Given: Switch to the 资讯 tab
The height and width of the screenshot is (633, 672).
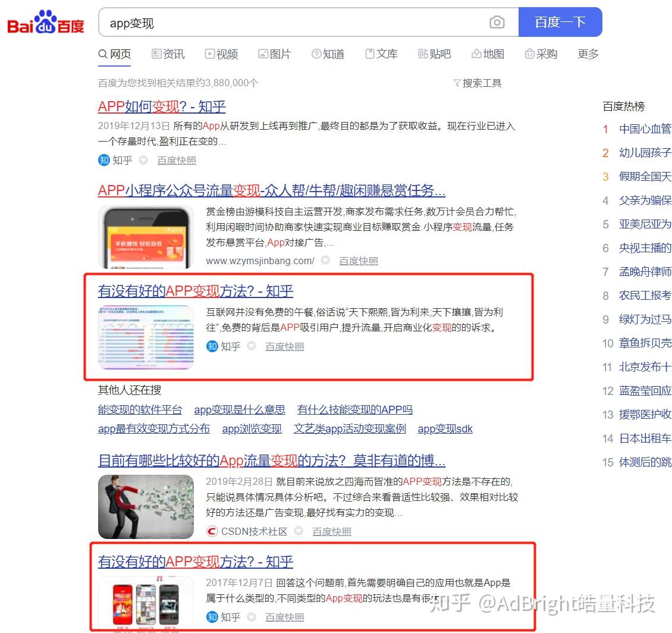Looking at the screenshot, I should pos(168,54).
